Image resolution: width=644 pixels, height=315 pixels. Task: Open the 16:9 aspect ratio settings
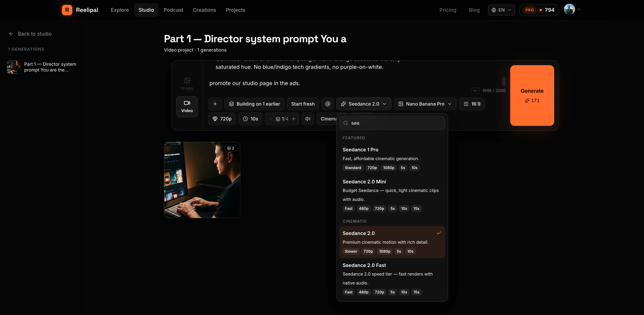tap(472, 104)
